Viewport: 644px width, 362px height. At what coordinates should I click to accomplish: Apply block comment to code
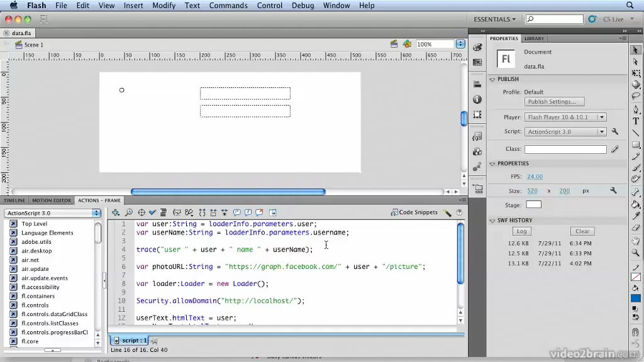click(237, 212)
